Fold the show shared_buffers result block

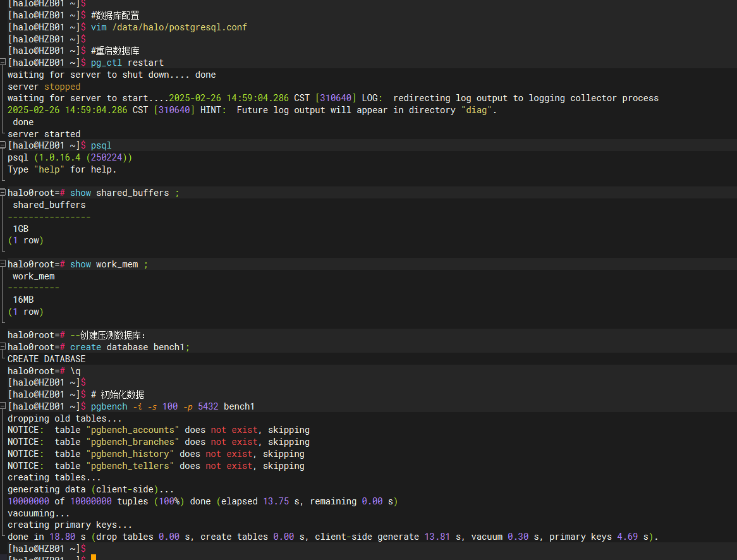point(3,192)
